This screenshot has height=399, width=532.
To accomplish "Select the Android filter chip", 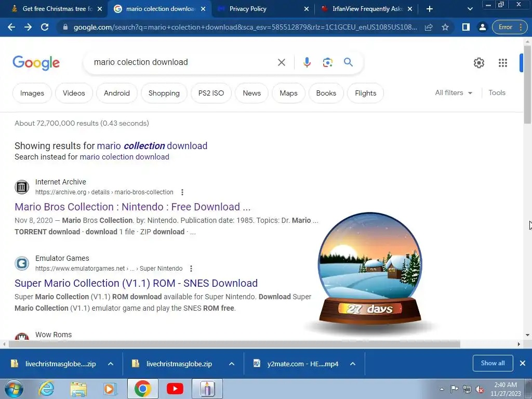I will point(117,93).
